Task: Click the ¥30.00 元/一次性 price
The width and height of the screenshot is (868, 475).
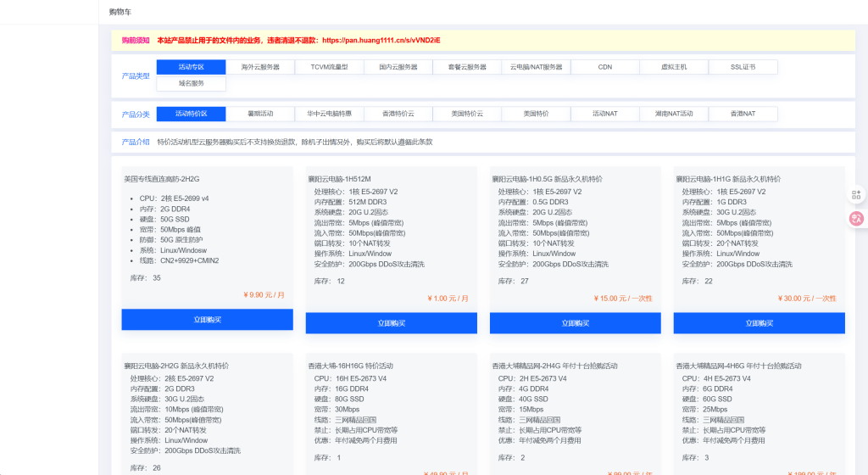Action: 807,299
